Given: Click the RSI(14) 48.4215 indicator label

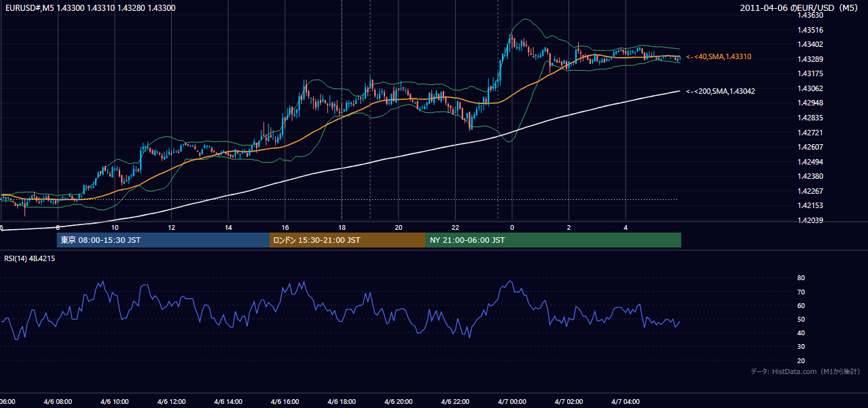Looking at the screenshot, I should (30, 258).
